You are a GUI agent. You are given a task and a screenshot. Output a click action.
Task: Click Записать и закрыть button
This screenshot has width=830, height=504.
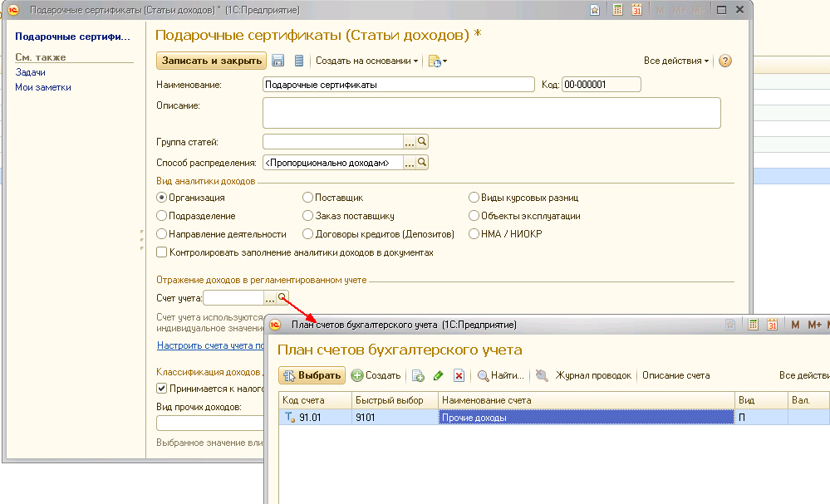(212, 61)
